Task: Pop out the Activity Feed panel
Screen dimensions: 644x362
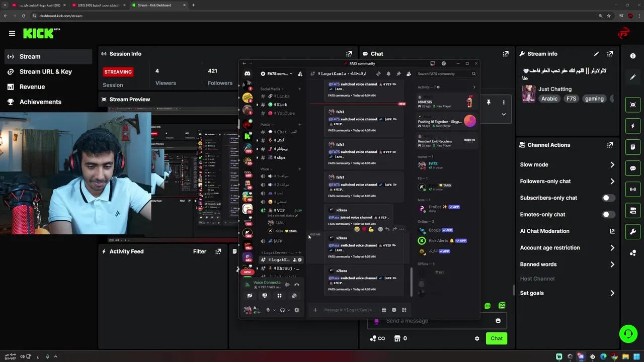Action: [x=218, y=251]
